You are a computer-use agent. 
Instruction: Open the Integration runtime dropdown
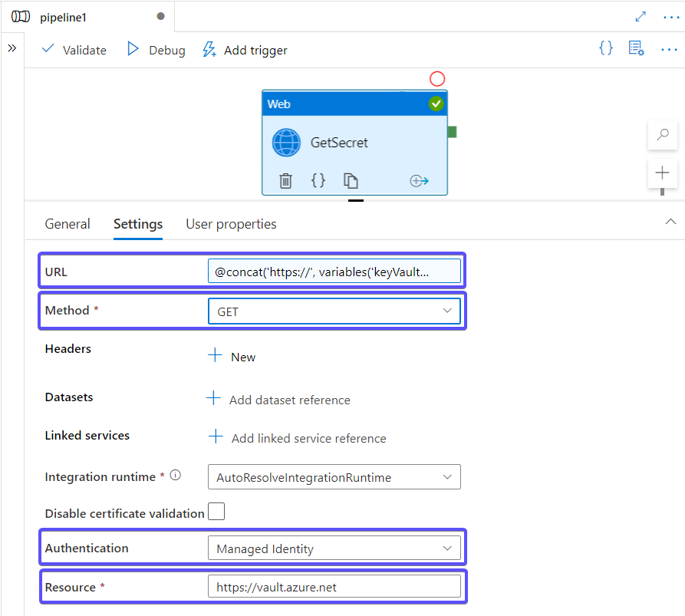334,477
